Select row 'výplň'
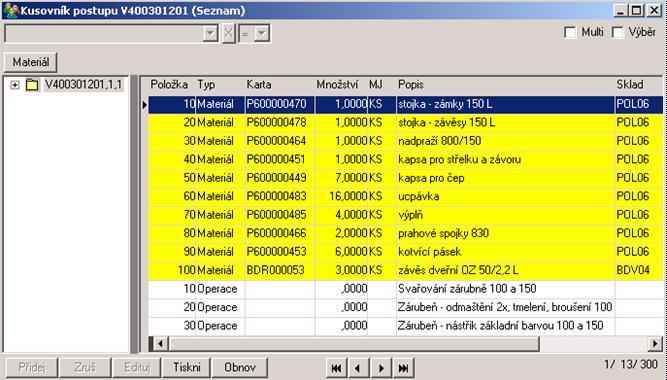 click(x=405, y=215)
